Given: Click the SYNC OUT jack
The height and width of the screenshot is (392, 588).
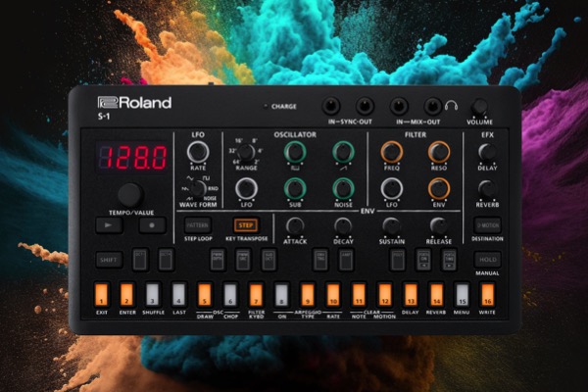Looking at the screenshot, I should [365, 106].
